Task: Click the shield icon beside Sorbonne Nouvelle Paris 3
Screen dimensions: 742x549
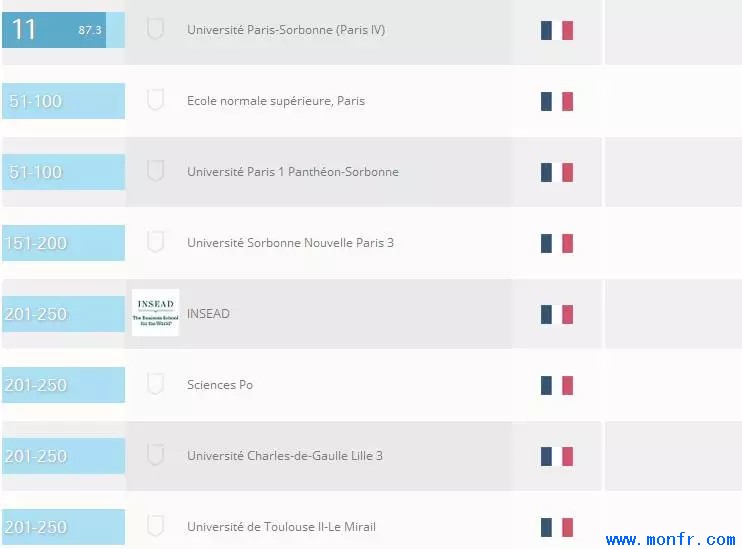Action: click(155, 242)
